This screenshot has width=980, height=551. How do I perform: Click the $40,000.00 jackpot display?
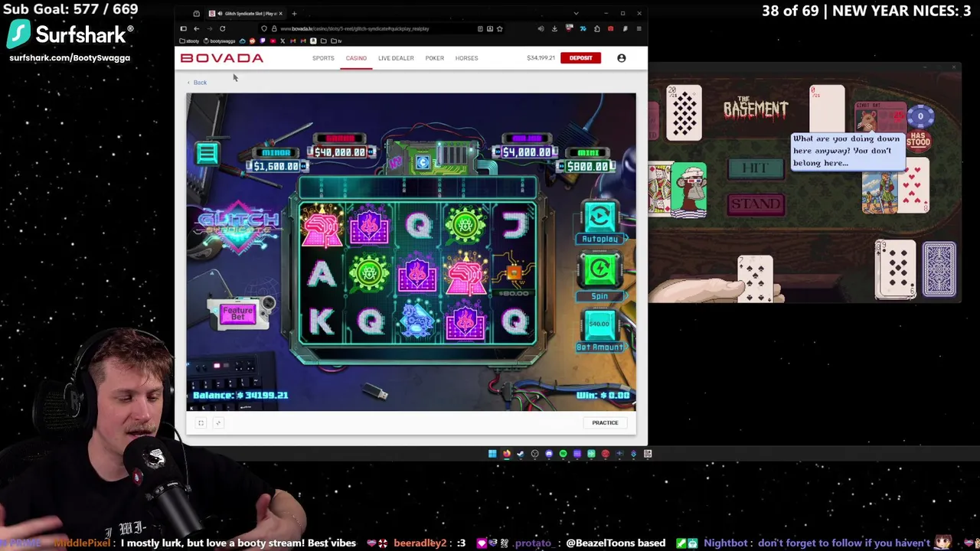(340, 147)
